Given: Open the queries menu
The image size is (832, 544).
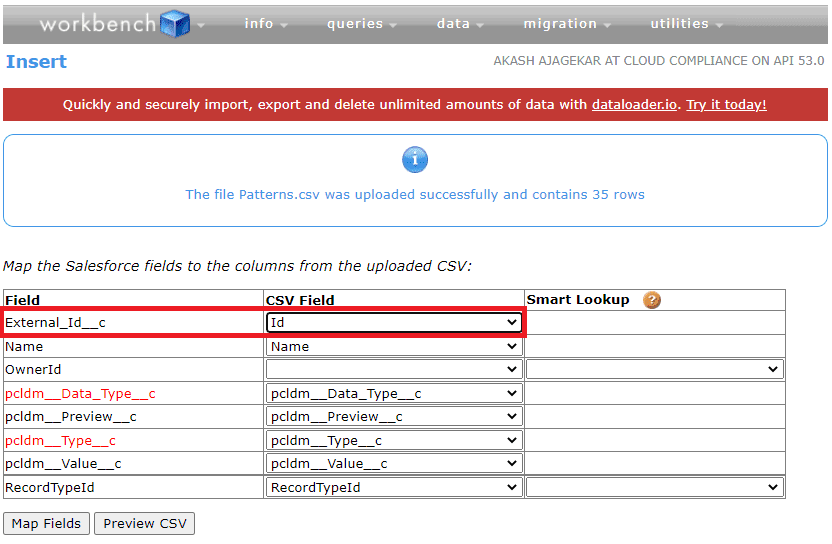Looking at the screenshot, I should coord(361,24).
